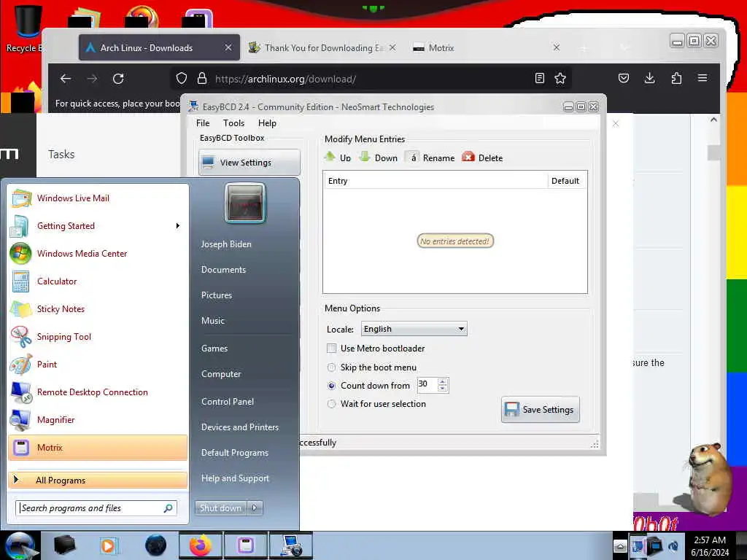Show hidden system tray icons

(620, 546)
